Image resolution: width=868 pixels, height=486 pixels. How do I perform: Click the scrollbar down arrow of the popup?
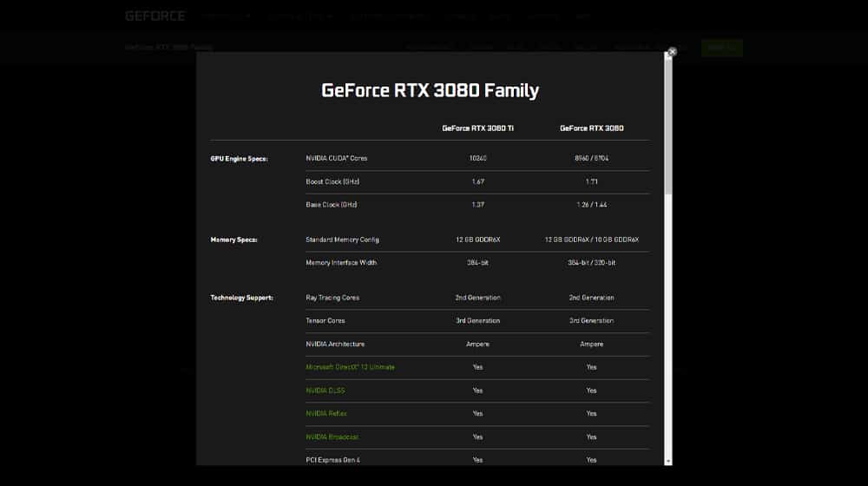click(668, 461)
